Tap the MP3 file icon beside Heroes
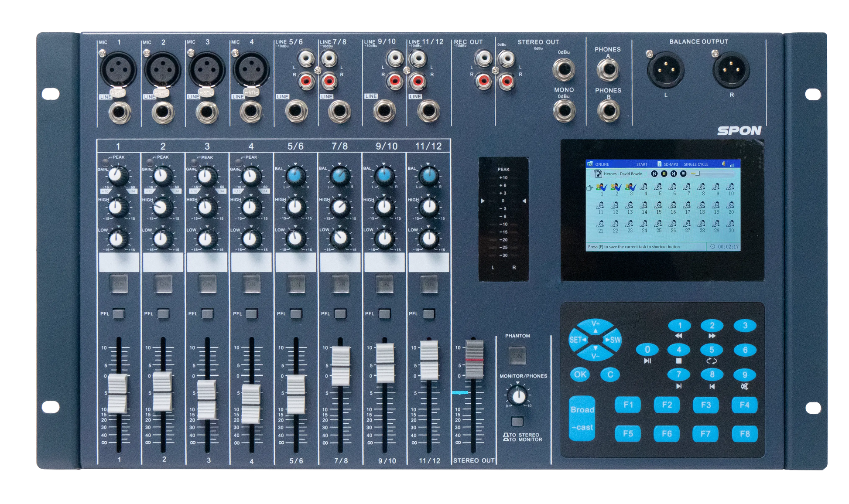Viewport: 849px width, 504px height. (x=598, y=174)
